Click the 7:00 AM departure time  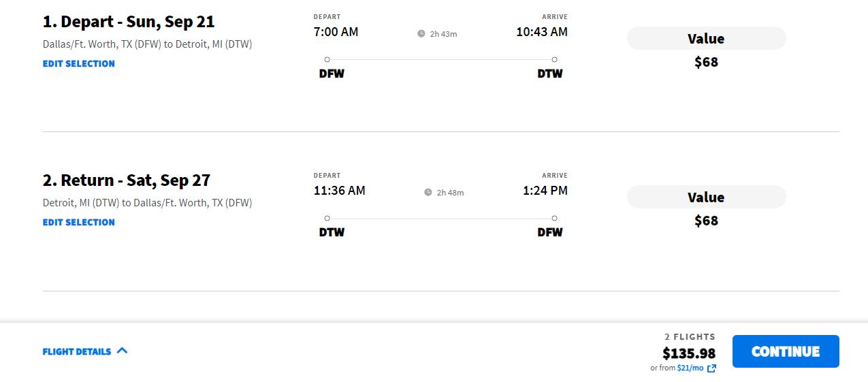(x=336, y=32)
